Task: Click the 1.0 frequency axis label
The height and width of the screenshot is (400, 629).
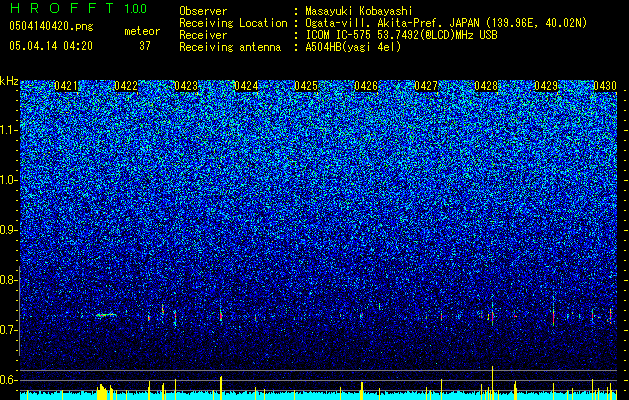Action: tap(8, 180)
